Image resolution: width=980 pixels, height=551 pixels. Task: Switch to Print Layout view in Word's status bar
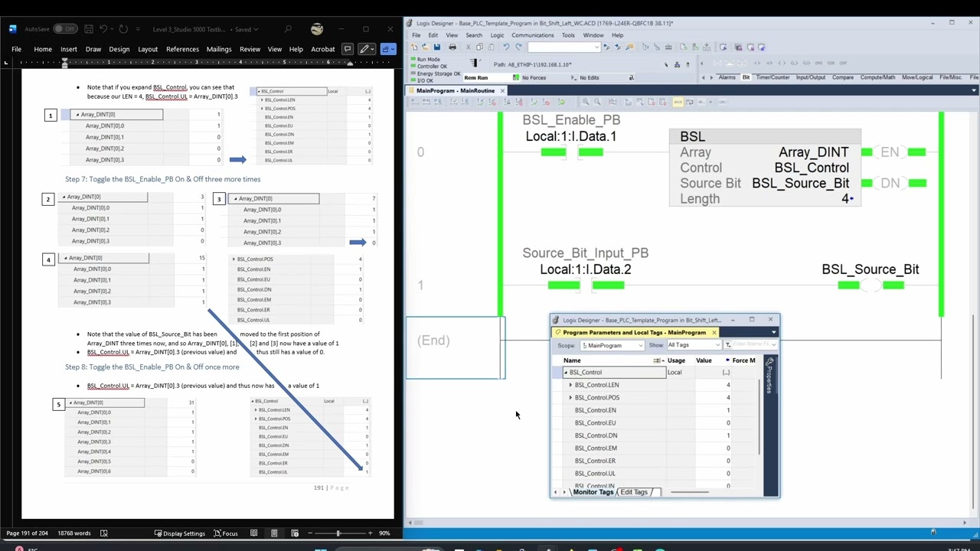point(274,533)
